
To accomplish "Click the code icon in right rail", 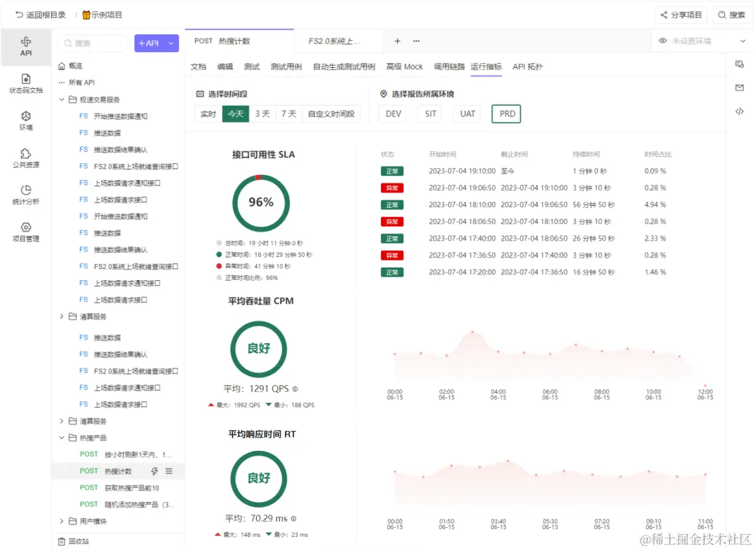I will 740,111.
